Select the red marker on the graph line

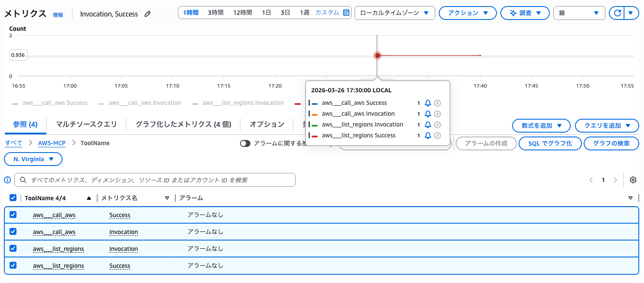point(377,55)
